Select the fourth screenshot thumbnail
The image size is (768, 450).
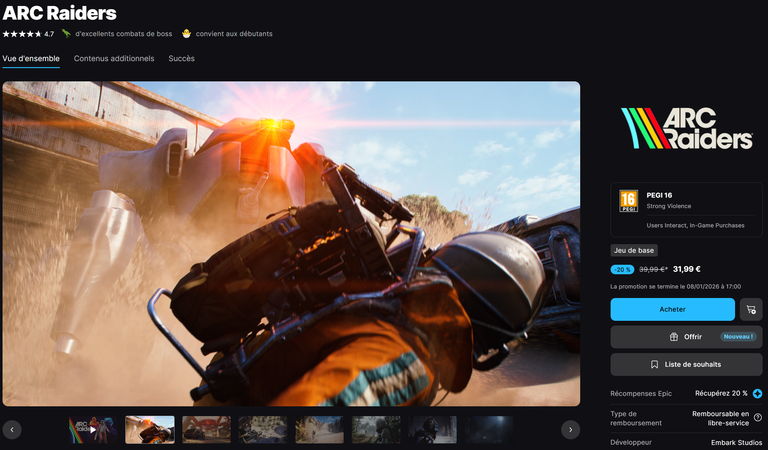[263, 429]
